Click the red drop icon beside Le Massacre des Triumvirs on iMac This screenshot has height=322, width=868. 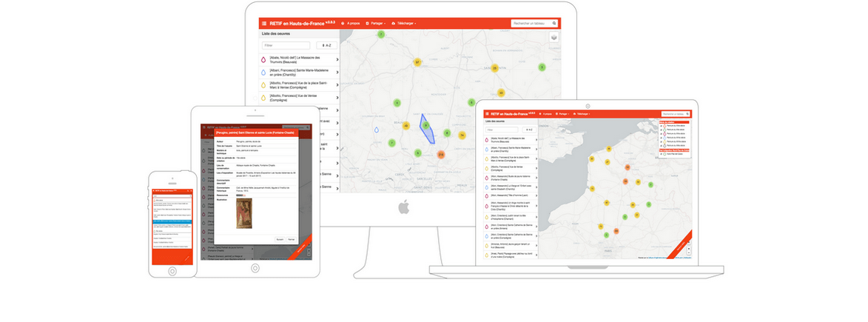(263, 59)
